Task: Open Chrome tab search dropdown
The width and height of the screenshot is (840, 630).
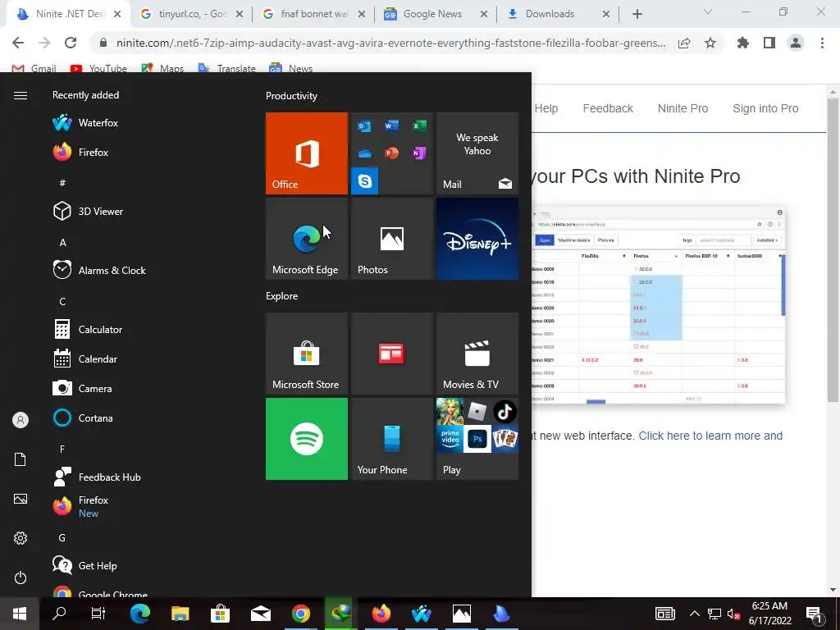Action: pos(708,11)
